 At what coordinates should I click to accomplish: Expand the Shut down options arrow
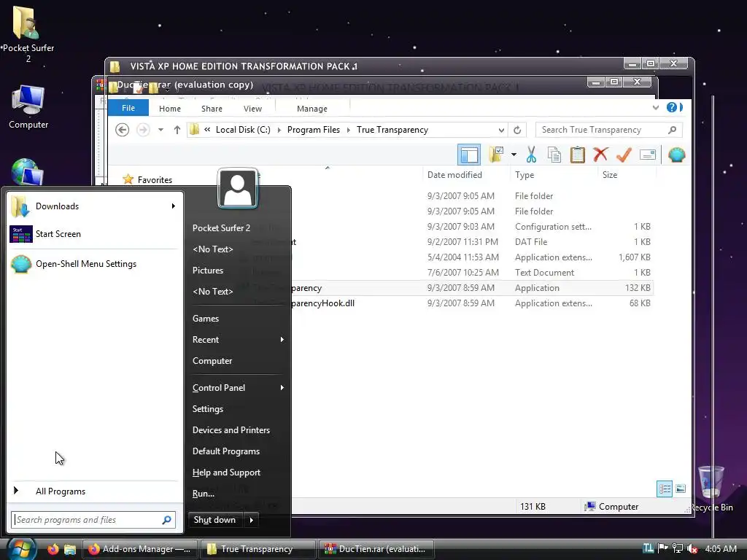(x=252, y=520)
